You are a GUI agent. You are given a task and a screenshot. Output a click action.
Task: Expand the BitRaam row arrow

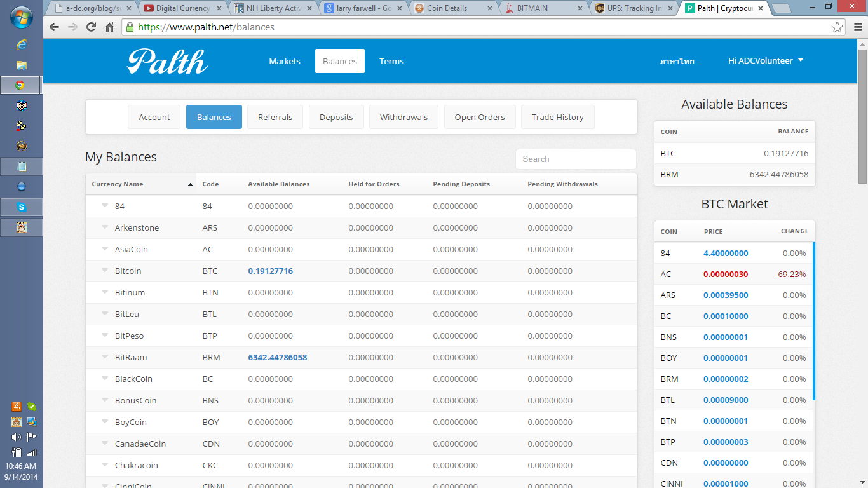pos(105,357)
